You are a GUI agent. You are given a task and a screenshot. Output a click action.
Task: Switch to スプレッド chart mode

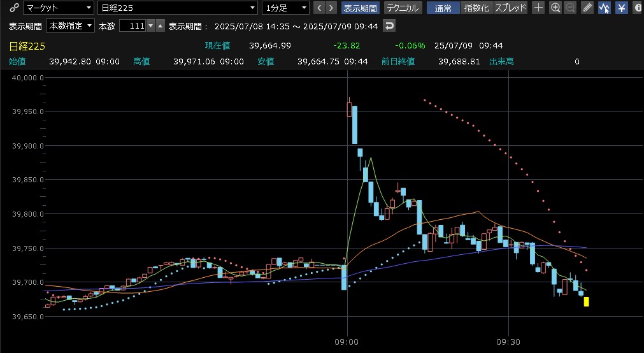510,8
